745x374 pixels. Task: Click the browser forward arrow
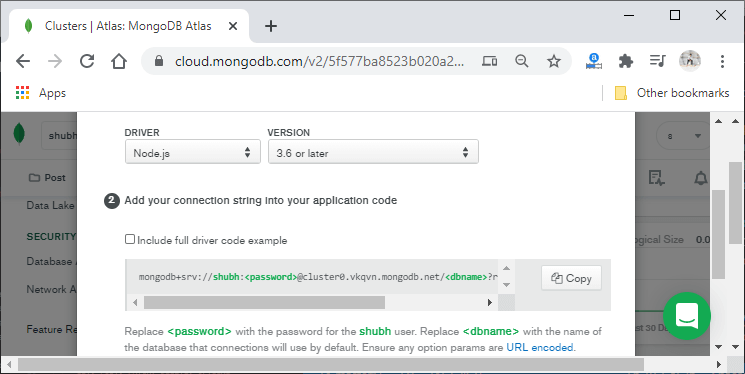55,61
